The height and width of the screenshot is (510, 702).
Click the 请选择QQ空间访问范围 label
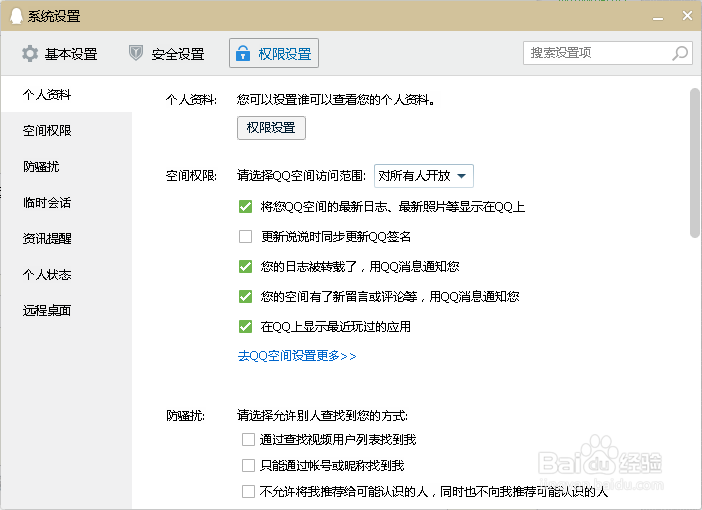301,176
